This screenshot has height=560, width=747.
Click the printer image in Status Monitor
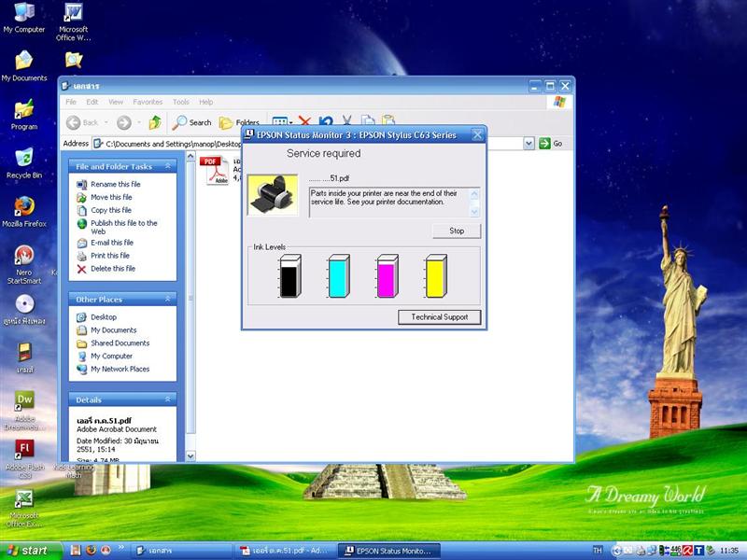(x=273, y=195)
